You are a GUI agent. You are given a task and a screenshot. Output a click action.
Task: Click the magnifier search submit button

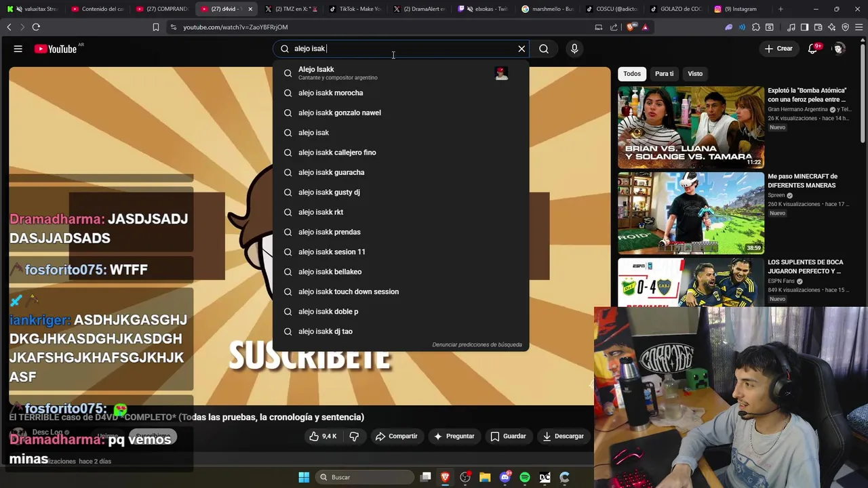pos(544,49)
